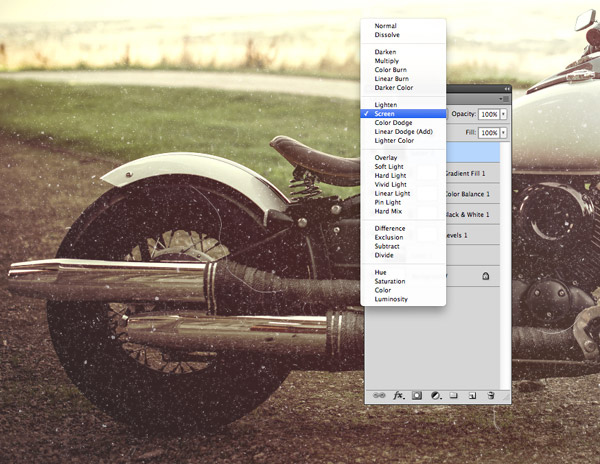This screenshot has height=464, width=600.
Task: Add a layer mask
Action: click(417, 396)
